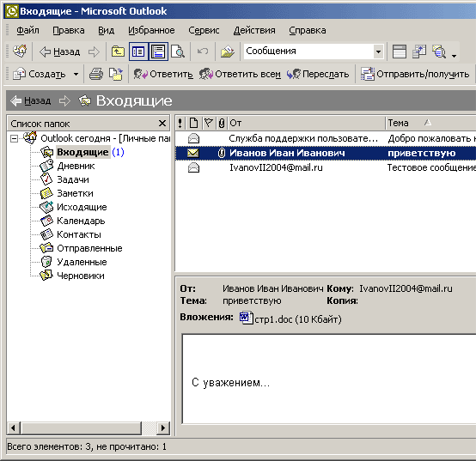Open the Задачи folder
Viewport: 476px width, 461px height.
pos(73,179)
